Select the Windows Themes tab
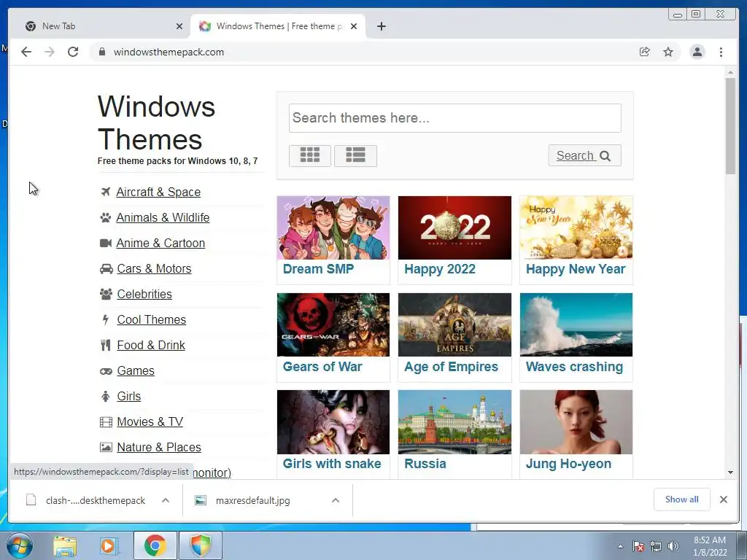The image size is (747, 560). click(x=279, y=26)
